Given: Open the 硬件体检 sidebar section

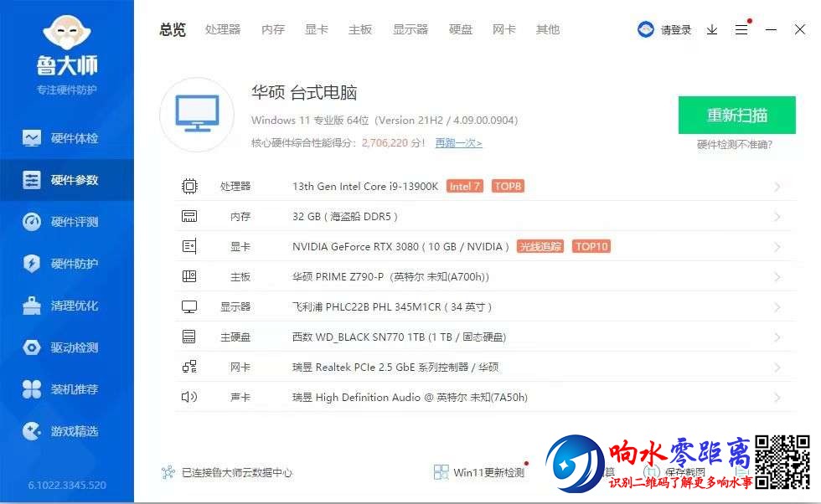Looking at the screenshot, I should click(67, 138).
